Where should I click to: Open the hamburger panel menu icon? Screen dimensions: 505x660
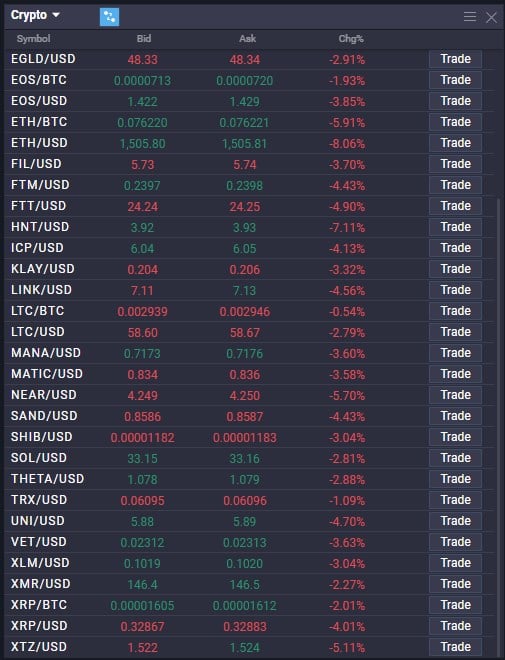tap(470, 17)
